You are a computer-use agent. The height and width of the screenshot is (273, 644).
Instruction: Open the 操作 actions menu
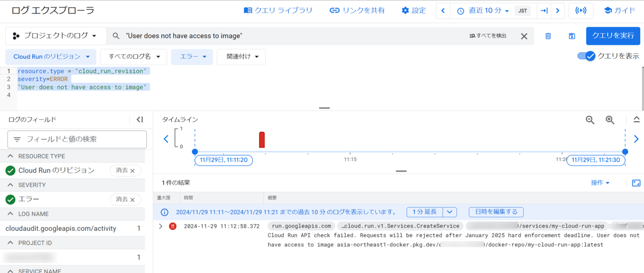pos(600,183)
